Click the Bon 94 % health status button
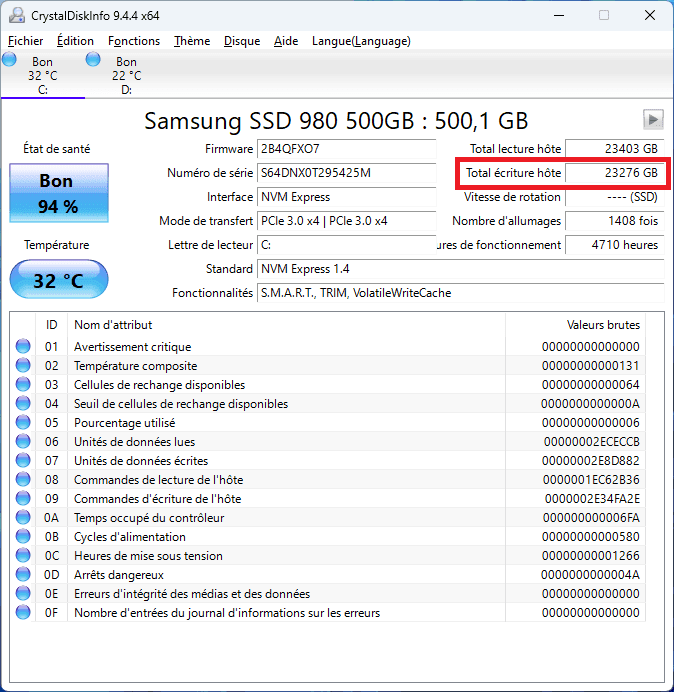Viewport: 674px width, 692px height. 59,193
